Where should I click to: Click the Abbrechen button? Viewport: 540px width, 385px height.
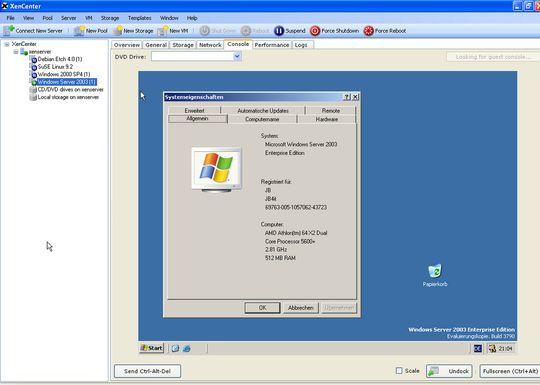point(301,308)
